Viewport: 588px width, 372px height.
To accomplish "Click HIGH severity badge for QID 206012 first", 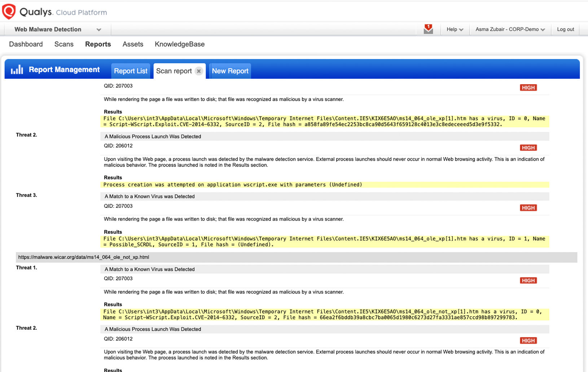I will [x=528, y=148].
